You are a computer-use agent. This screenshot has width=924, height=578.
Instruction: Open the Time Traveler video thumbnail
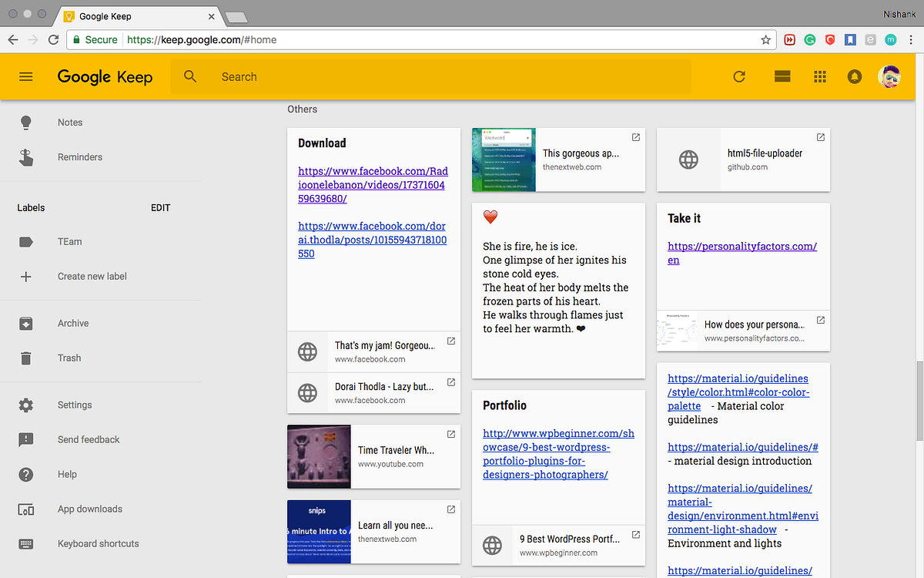[x=319, y=456]
